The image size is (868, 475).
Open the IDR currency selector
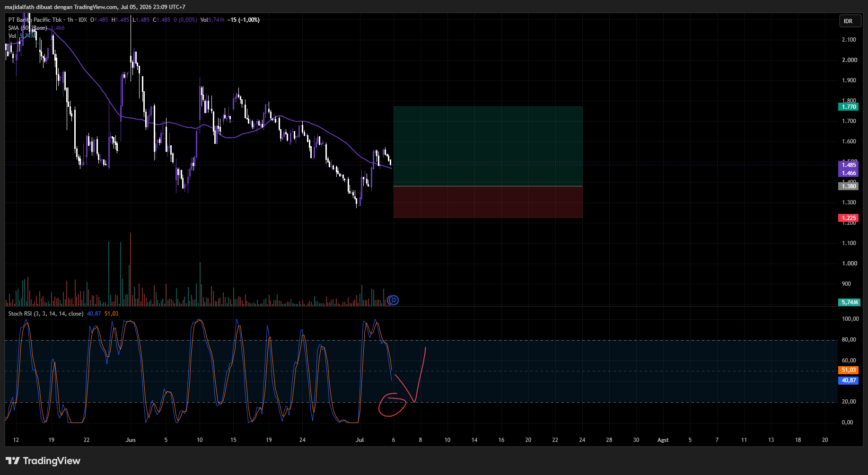click(850, 21)
